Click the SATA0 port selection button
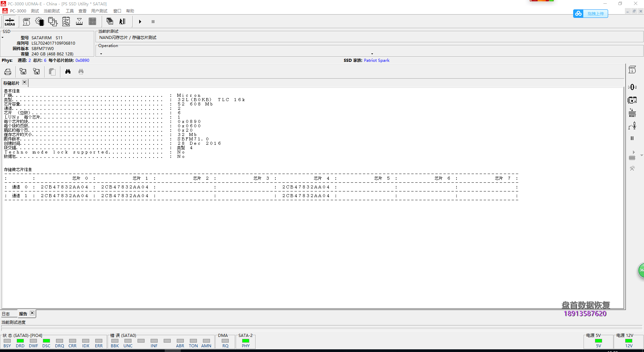 coord(10,22)
